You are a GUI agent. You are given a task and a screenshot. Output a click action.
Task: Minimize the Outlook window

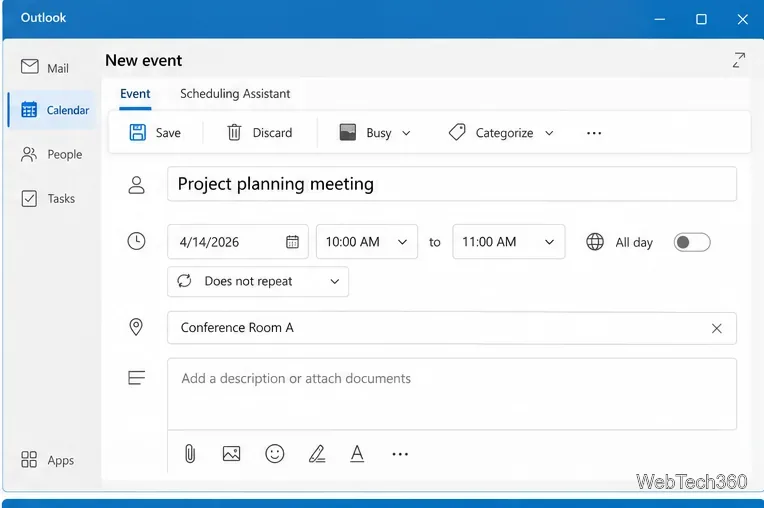[660, 19]
